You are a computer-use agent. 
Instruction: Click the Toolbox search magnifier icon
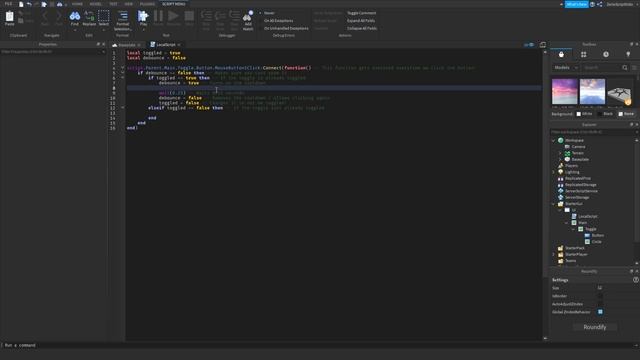(625, 67)
